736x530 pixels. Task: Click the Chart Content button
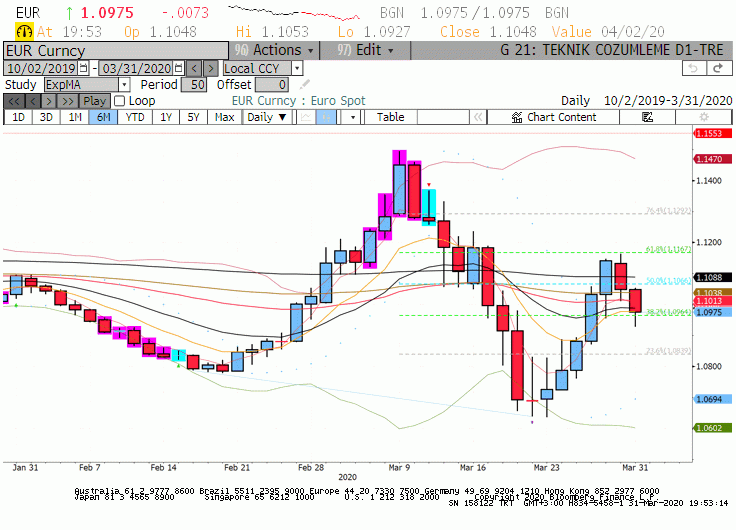coord(554,117)
